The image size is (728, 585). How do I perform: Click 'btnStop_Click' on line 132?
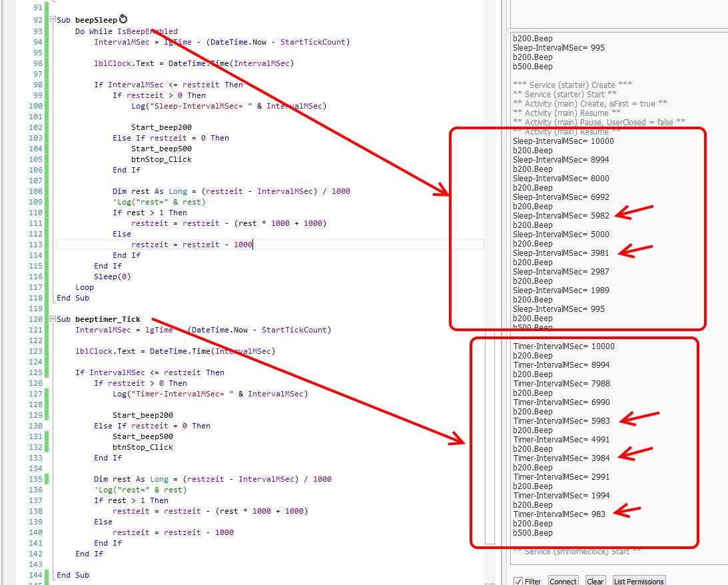click(143, 447)
